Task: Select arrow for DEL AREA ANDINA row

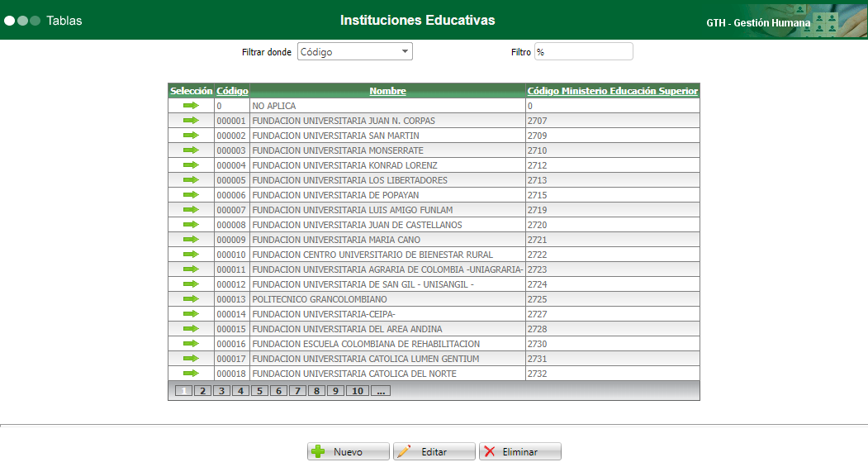Action: pos(191,328)
